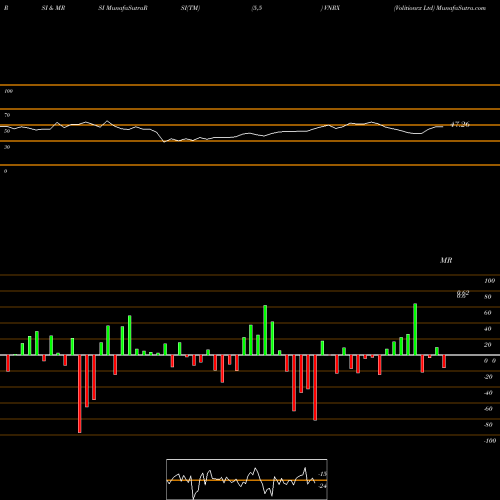
Task: Click the 100 label on the RSI axis
Action: [x=8, y=91]
